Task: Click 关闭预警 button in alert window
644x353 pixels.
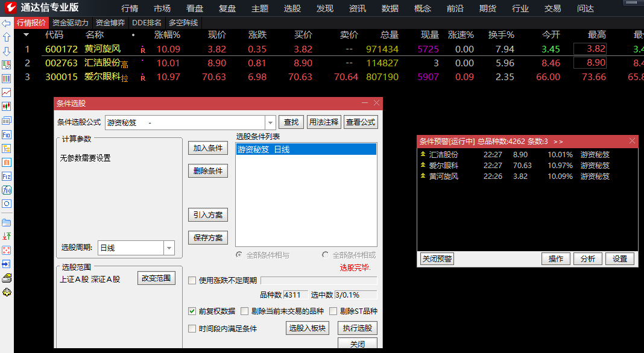Action: (437, 258)
